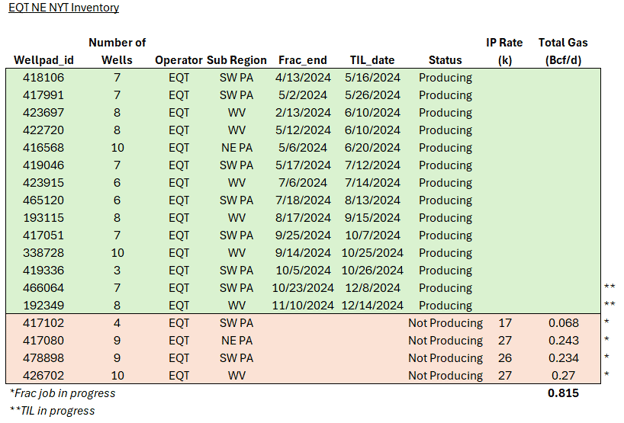This screenshot has width=624, height=423.
Task: Select the Total Gas (Bcf/d) header
Action: pyautogui.click(x=563, y=51)
